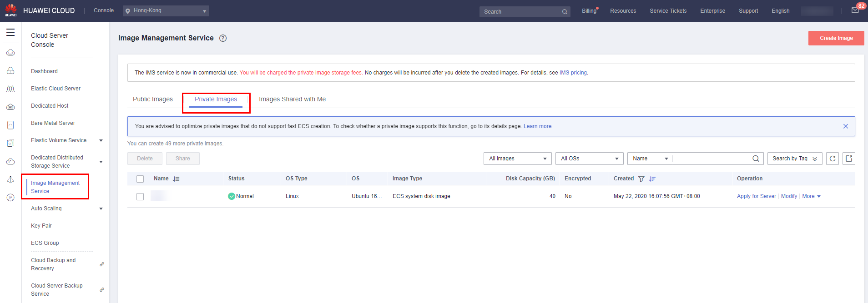Open Dashboard in the sidebar
This screenshot has width=868, height=303.
pyautogui.click(x=45, y=71)
